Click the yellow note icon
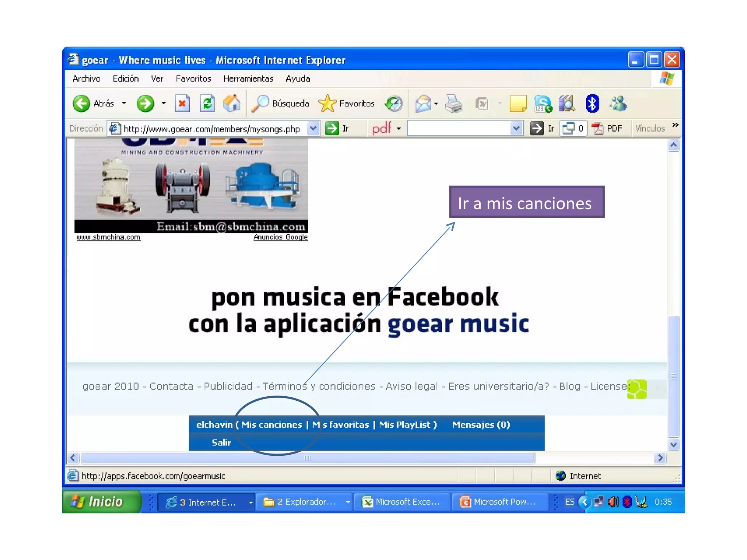 click(518, 104)
